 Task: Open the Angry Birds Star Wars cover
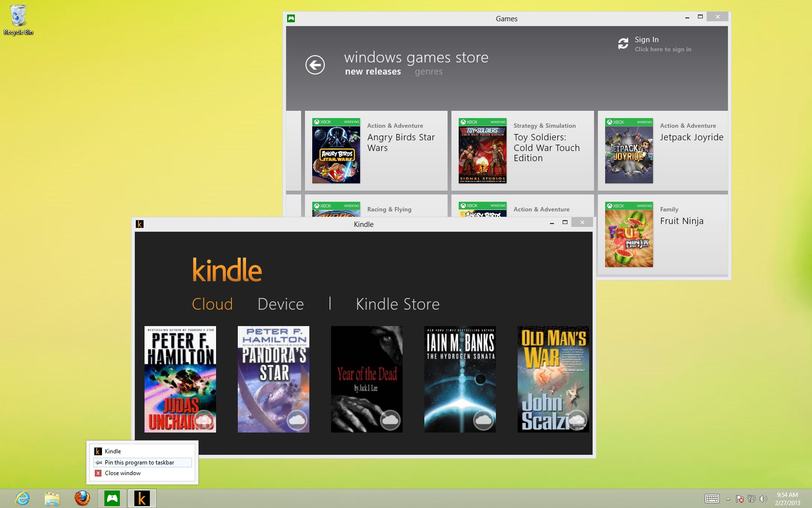336,151
